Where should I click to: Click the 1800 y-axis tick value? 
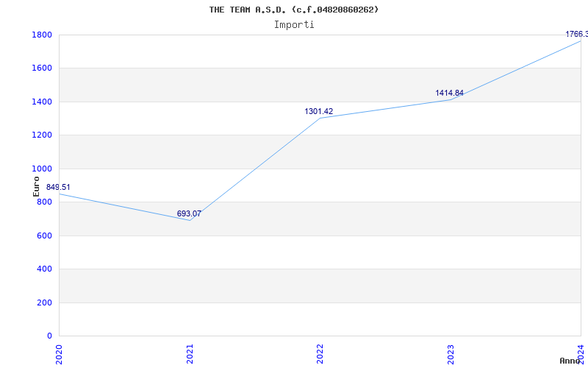[41, 35]
